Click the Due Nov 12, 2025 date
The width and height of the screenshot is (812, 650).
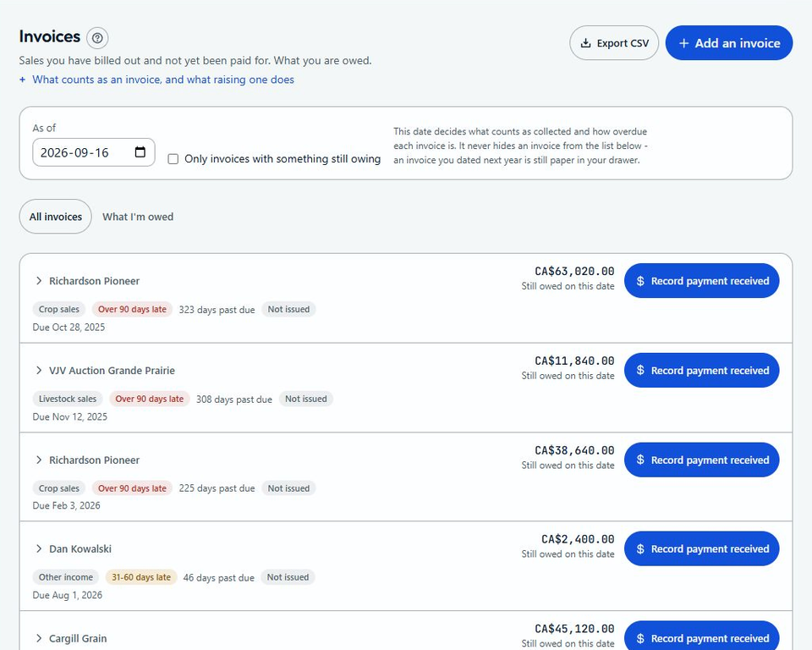(70, 416)
